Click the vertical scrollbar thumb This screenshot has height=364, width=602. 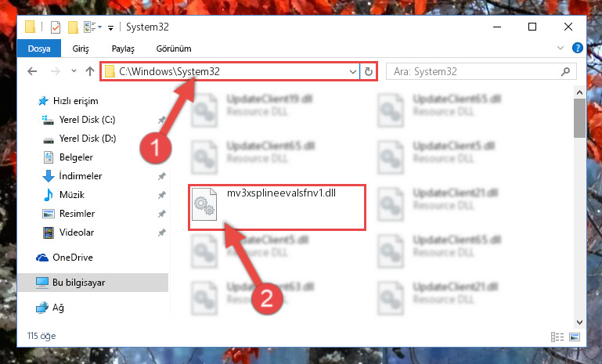[579, 118]
